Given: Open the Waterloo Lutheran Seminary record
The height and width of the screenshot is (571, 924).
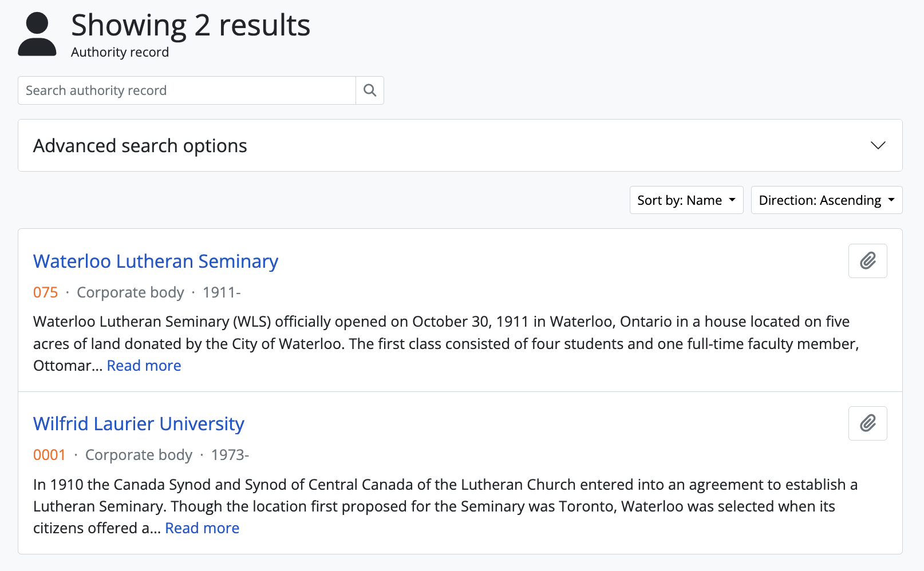Looking at the screenshot, I should [x=156, y=261].
